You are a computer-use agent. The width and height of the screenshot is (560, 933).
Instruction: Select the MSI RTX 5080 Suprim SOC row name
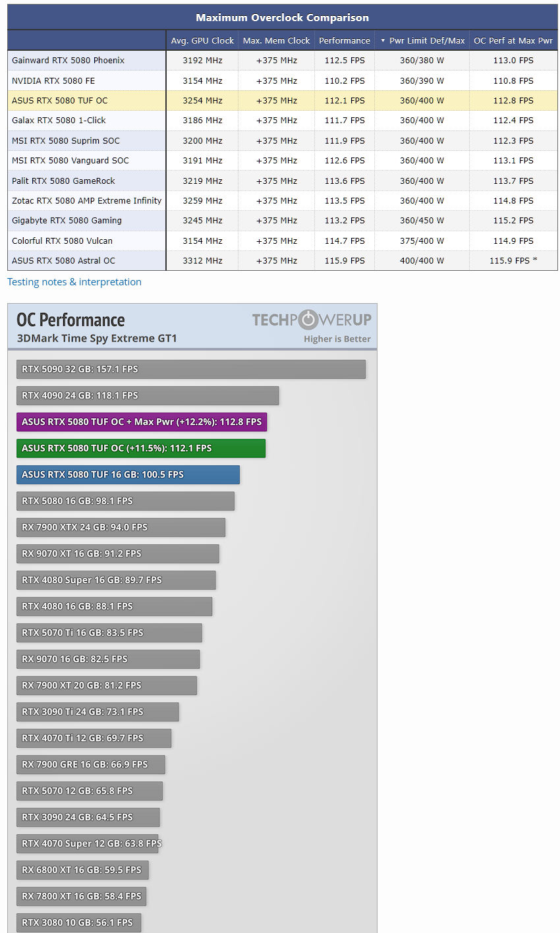point(66,140)
